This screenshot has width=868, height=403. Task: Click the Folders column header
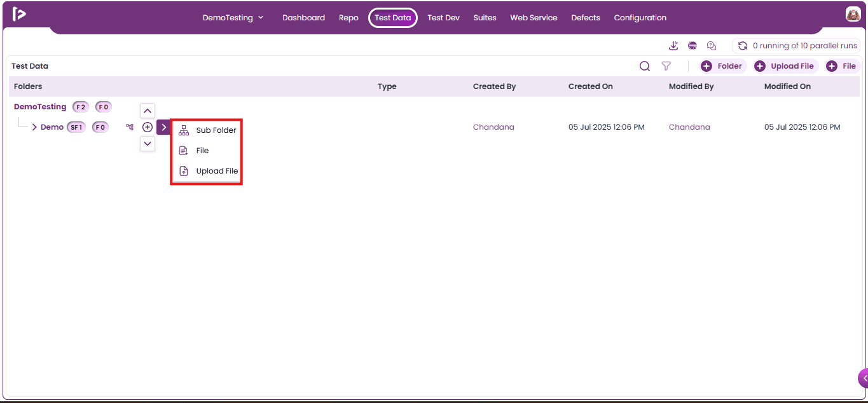28,86
